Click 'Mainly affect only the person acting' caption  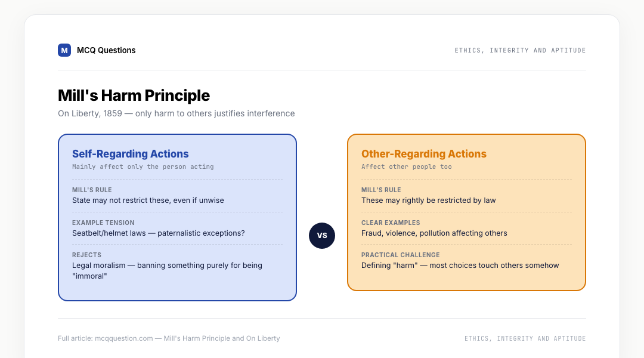[143, 166]
